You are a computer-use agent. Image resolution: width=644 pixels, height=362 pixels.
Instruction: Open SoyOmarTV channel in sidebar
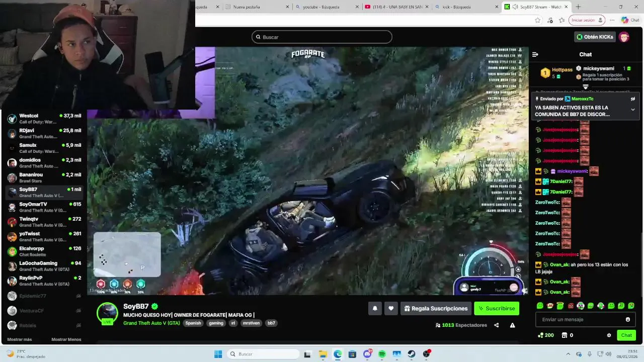click(44, 207)
